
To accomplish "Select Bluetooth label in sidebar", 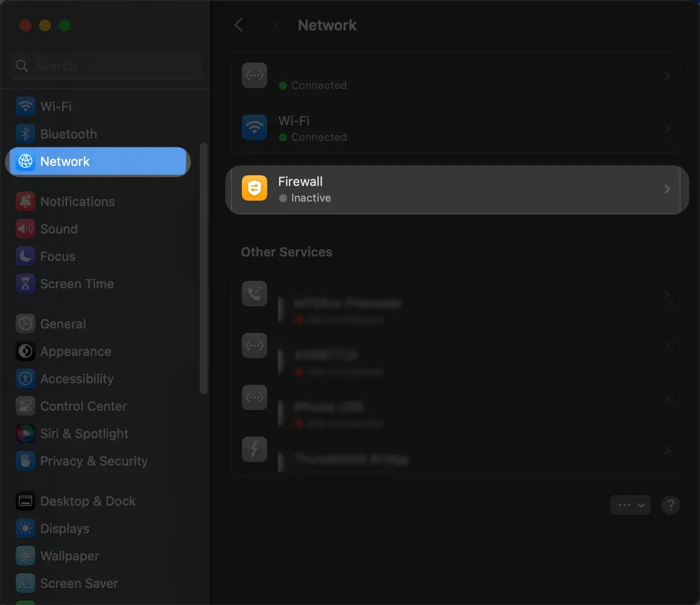I will [x=68, y=134].
